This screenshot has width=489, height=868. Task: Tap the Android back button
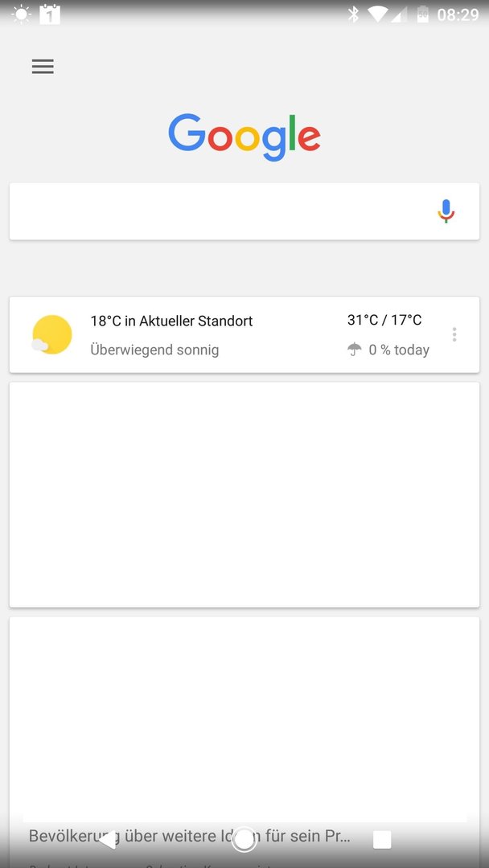107,840
